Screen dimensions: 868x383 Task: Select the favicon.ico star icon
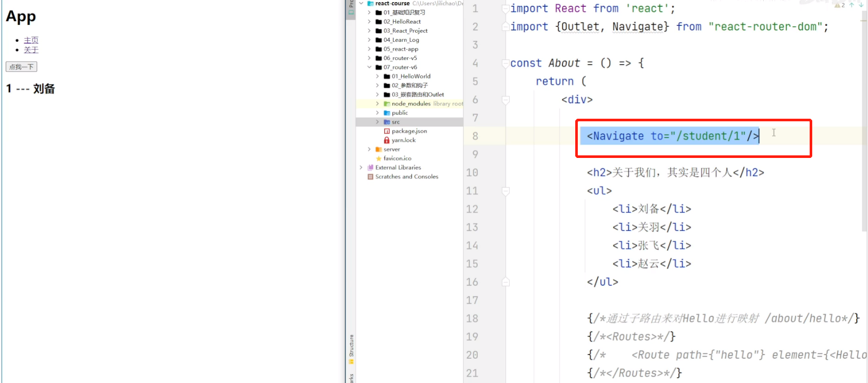pos(378,158)
